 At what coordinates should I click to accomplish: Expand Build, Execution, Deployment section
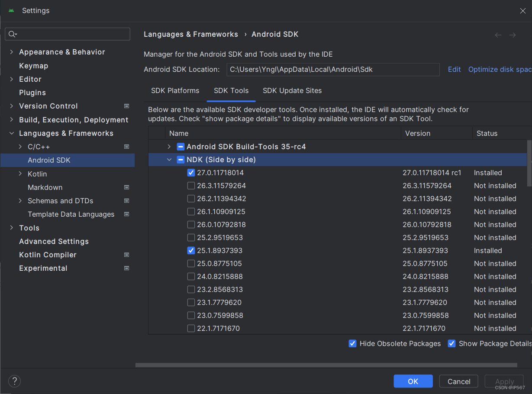11,120
